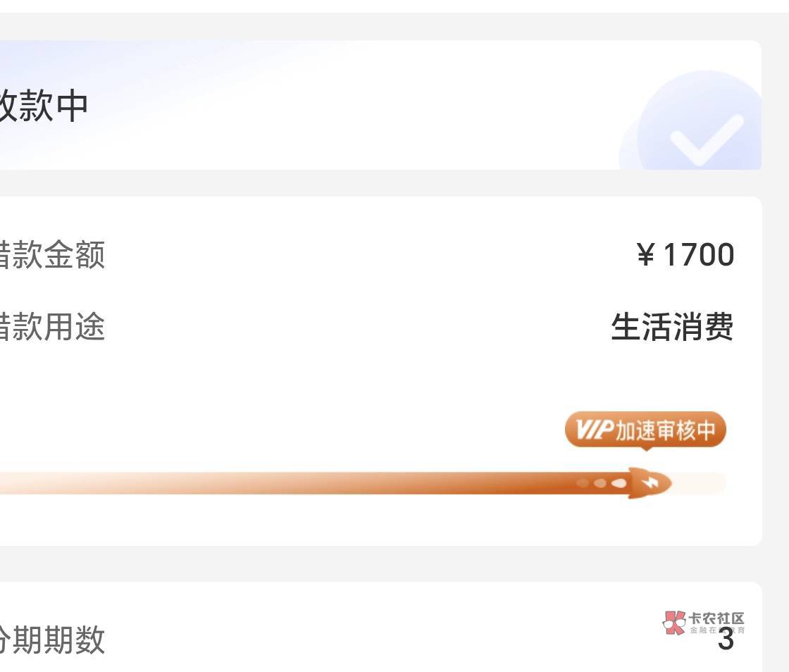The height and width of the screenshot is (672, 789).
Task: Tap the checkmark icon in status banner
Action: 706,139
